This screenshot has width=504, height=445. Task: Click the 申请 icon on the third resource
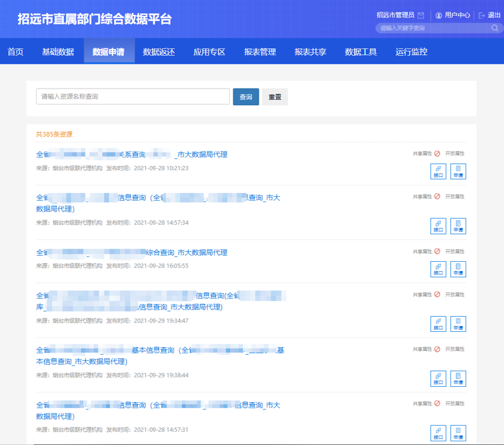click(458, 269)
